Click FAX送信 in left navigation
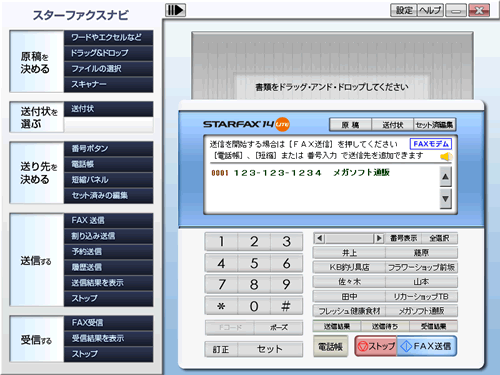Viewport: 500px width, 375px height. 108,221
